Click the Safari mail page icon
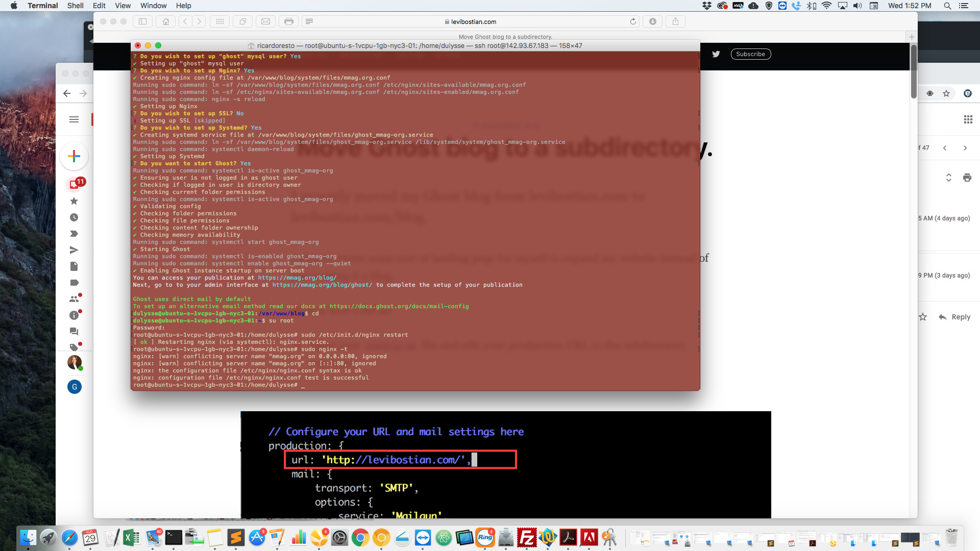Viewport: 980px width, 551px height. pos(265,21)
